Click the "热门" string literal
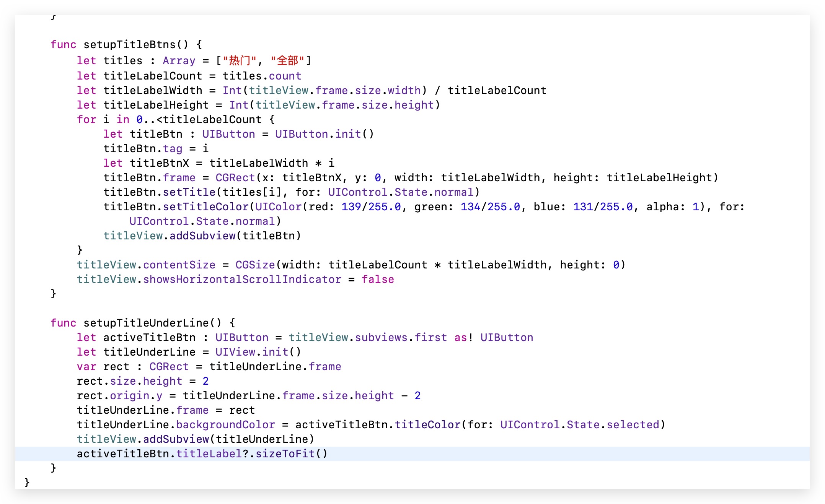825x504 pixels. (x=240, y=61)
